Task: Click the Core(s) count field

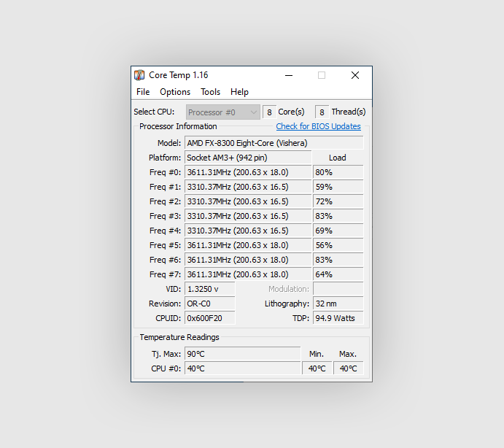Action: pos(269,112)
